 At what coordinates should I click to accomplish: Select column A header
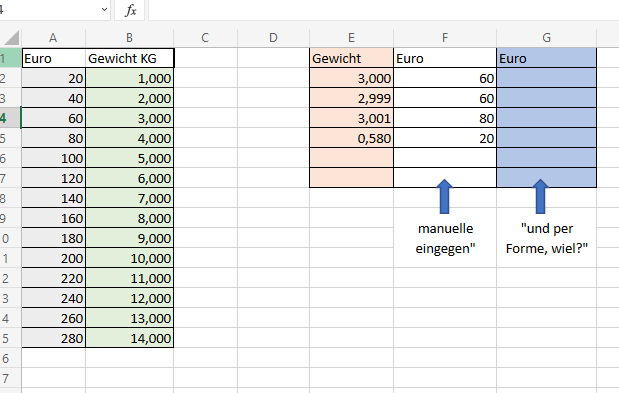pos(53,38)
